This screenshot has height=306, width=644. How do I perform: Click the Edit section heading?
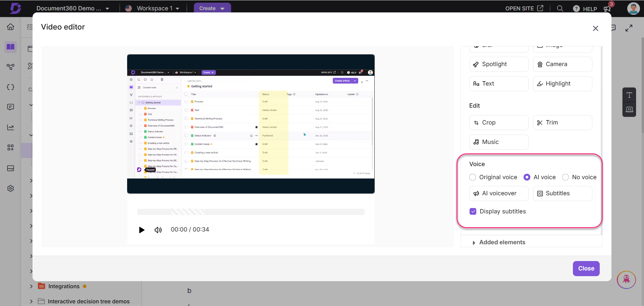coord(474,106)
